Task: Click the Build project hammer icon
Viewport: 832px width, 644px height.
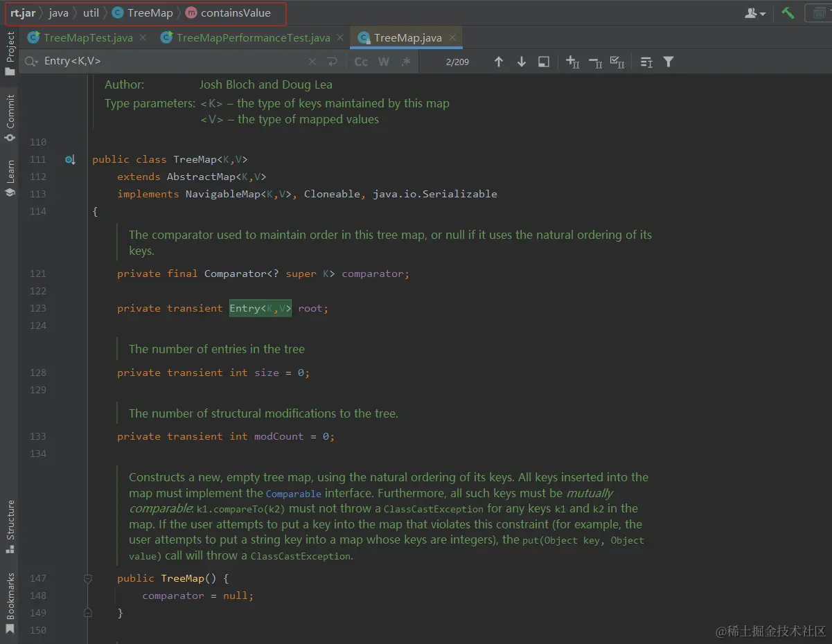Action: pyautogui.click(x=788, y=12)
